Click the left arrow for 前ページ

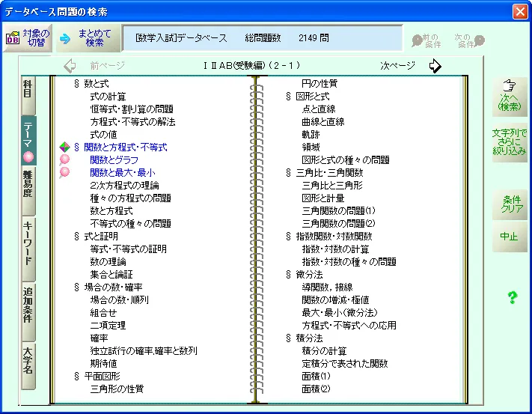(70, 65)
